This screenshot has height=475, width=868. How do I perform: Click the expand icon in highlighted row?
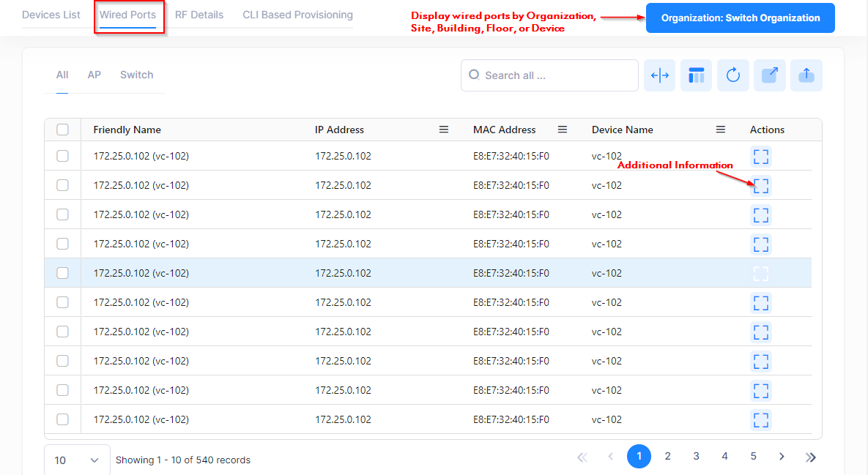[x=761, y=274]
